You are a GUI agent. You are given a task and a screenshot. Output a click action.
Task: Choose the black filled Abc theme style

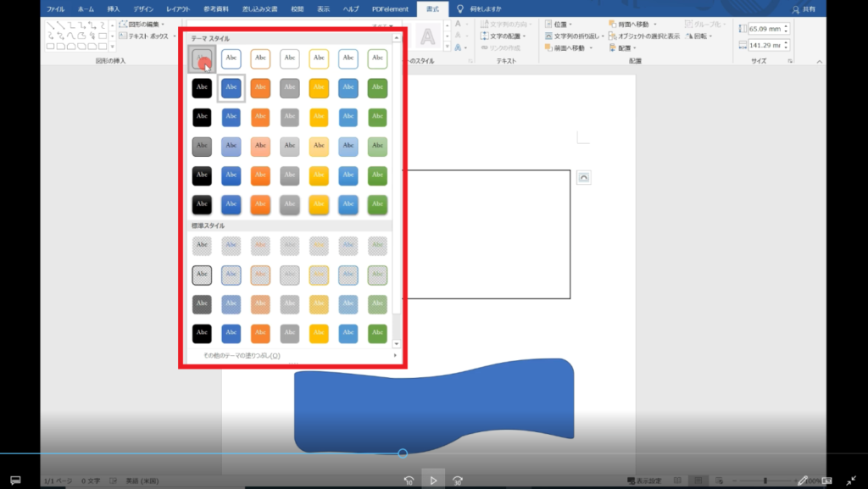202,86
